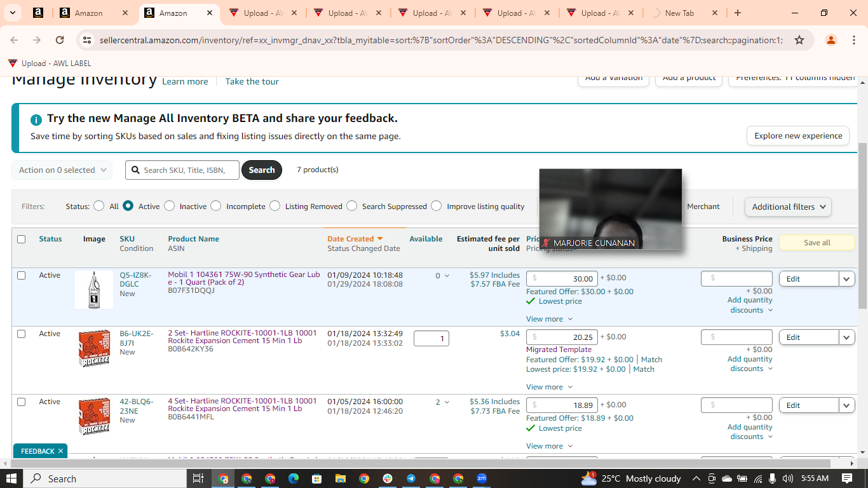Open a new browser tab with plus icon
This screenshot has width=868, height=488.
[737, 13]
